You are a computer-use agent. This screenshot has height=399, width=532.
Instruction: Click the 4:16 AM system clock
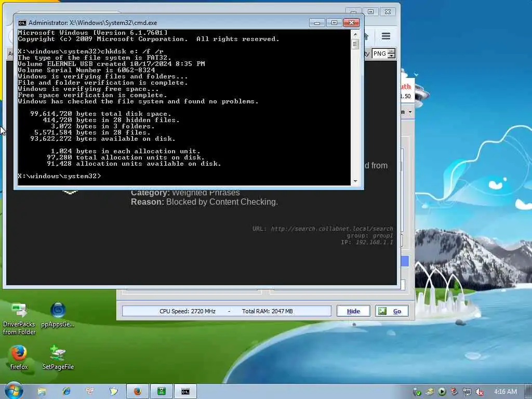(506, 392)
